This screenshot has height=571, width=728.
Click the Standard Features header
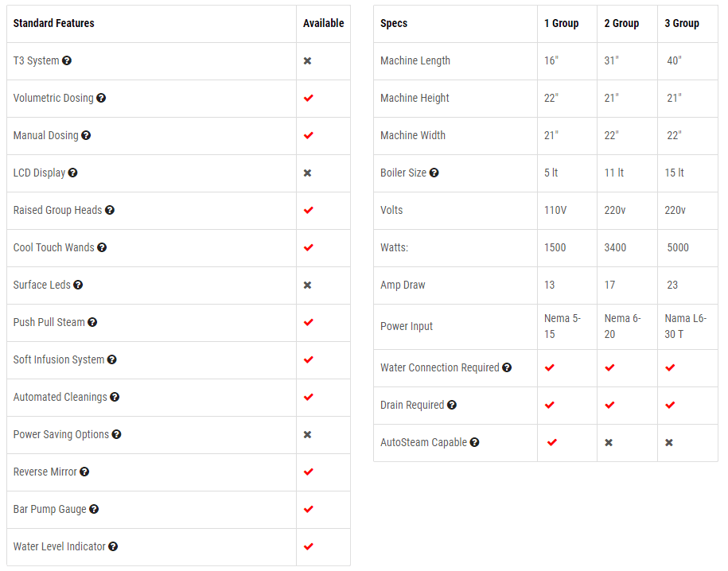54,23
